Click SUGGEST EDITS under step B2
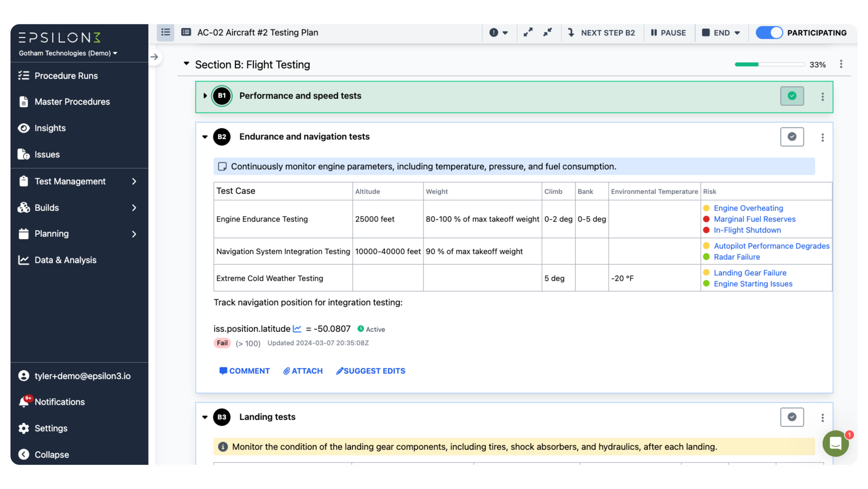Screen dimensions: 868x489 pyautogui.click(x=370, y=371)
